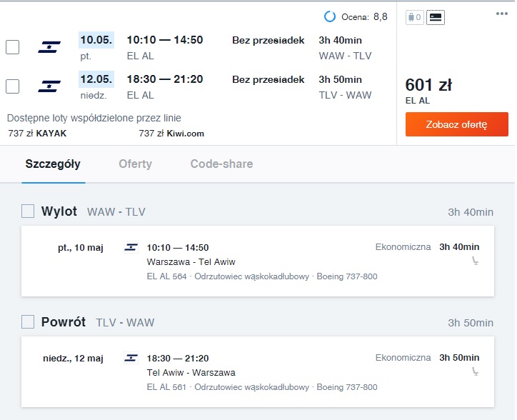Image resolution: width=517 pixels, height=420 pixels.
Task: Click seat icon in the Tel Awiw - Warszawa card
Action: point(475,371)
